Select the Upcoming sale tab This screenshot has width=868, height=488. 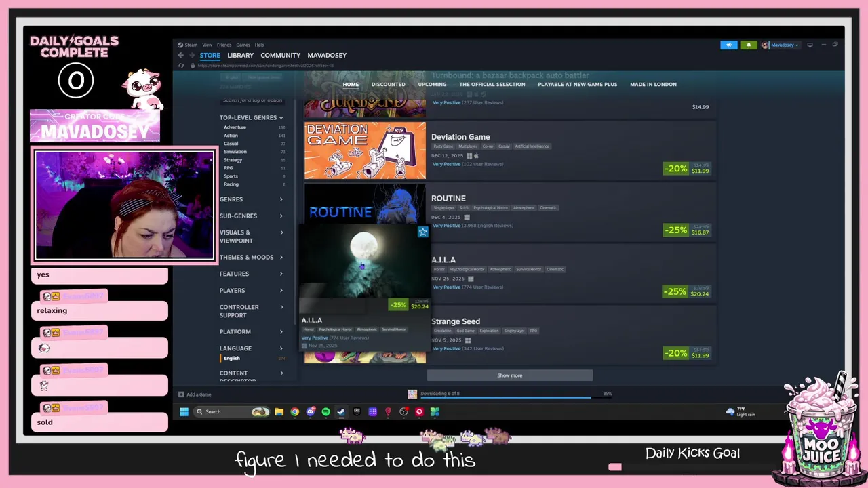432,85
